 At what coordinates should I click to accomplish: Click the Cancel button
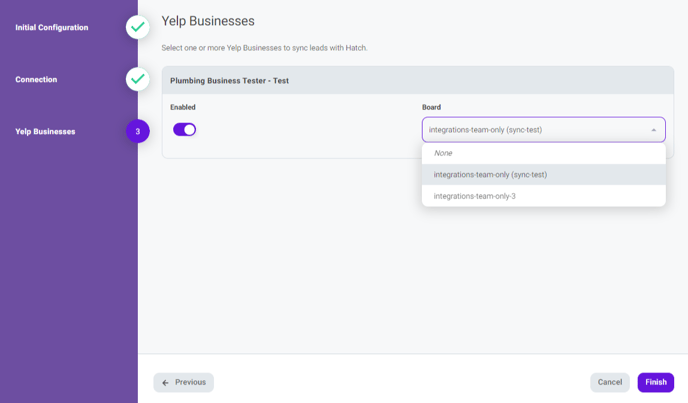coord(610,382)
